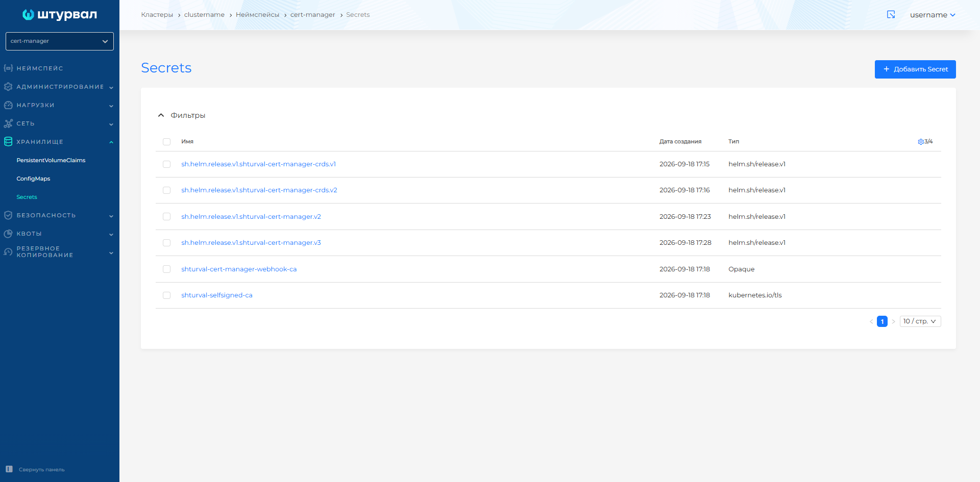Click the collapse panel icon at sidebar bottom
980x482 pixels.
coord(9,469)
